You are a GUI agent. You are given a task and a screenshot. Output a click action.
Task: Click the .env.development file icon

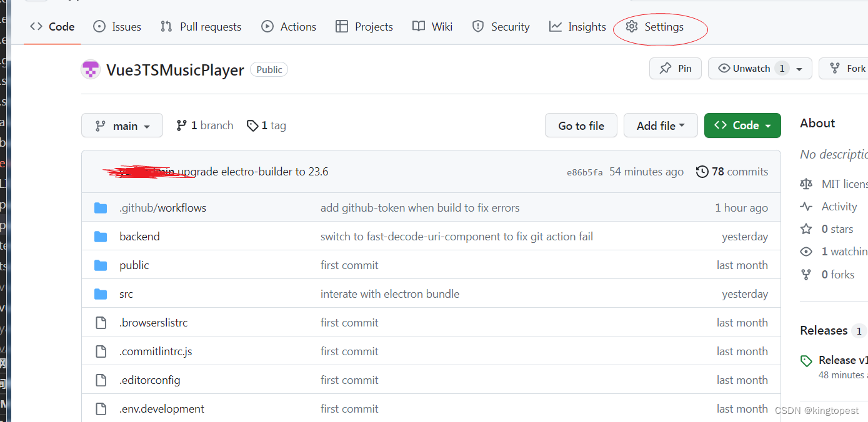click(x=101, y=409)
